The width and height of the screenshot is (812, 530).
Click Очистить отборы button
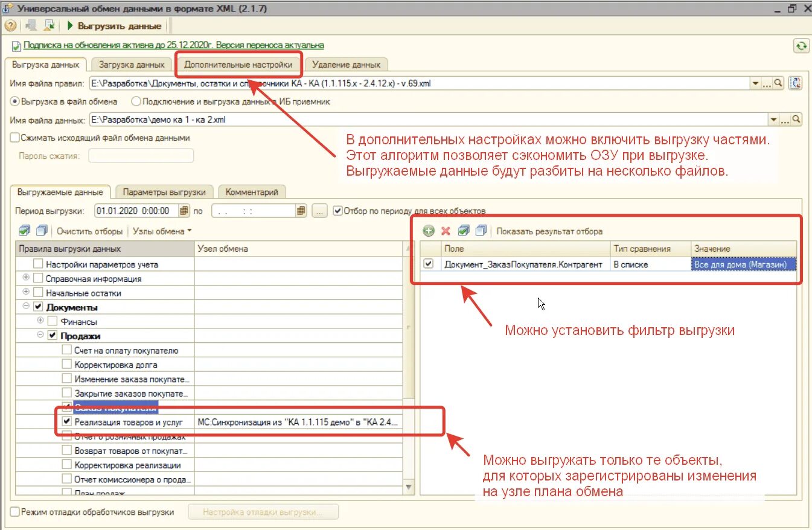point(90,231)
